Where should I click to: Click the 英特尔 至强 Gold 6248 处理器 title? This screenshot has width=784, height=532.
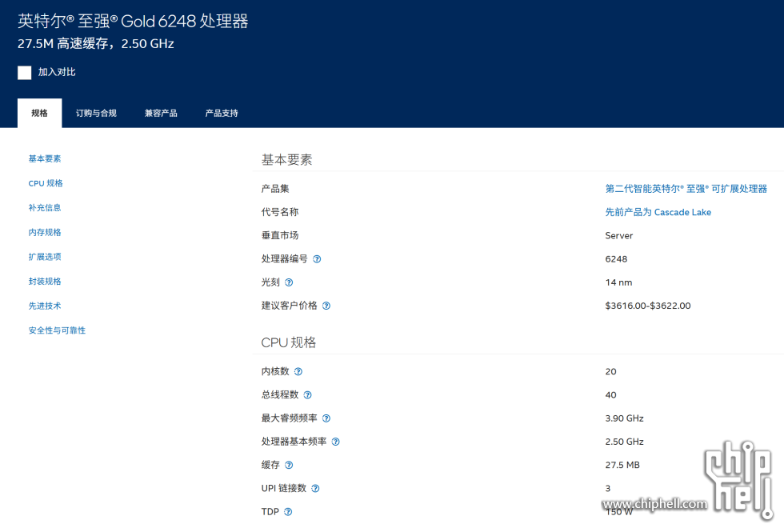[x=133, y=21]
